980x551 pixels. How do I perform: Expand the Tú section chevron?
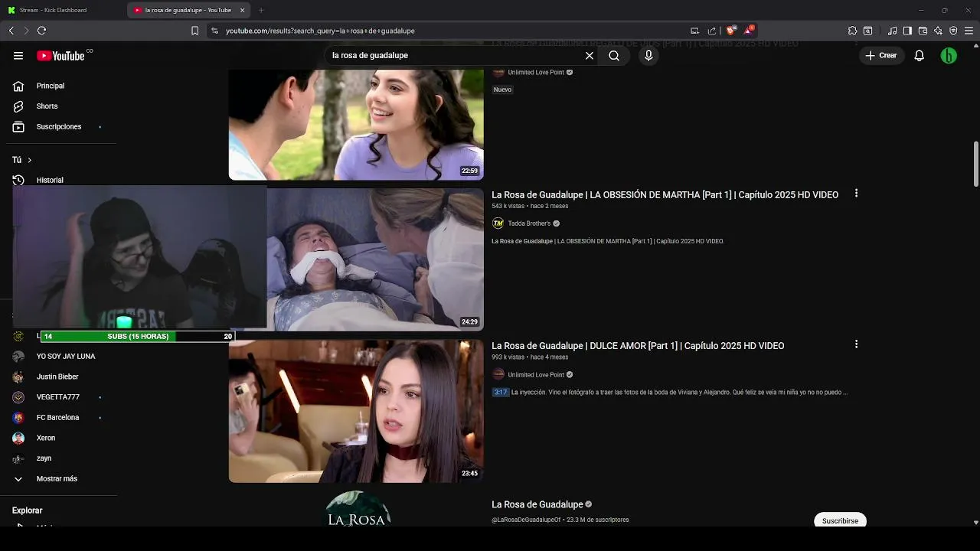[30, 160]
